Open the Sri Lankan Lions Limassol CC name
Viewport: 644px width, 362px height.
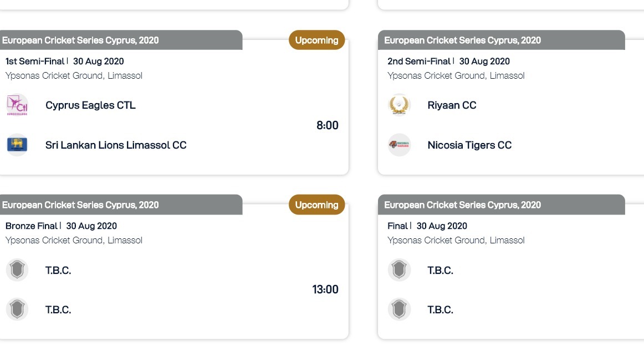pyautogui.click(x=116, y=145)
